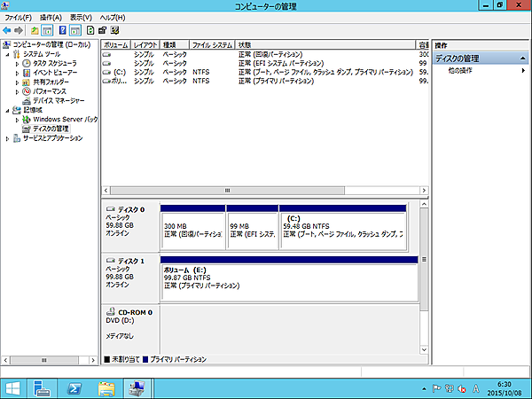Open the ヘルプ(H) menu
The height and width of the screenshot is (399, 532).
(113, 18)
